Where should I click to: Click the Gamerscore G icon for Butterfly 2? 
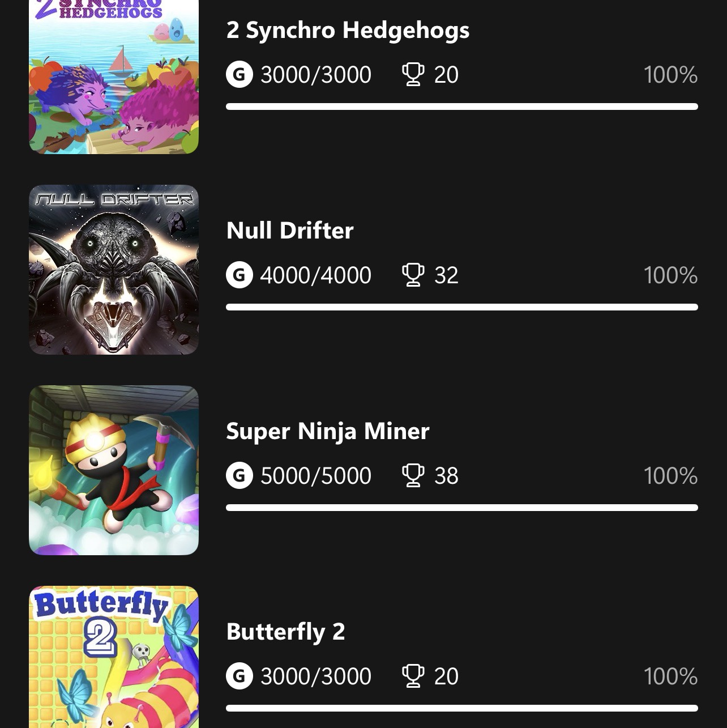pos(240,676)
